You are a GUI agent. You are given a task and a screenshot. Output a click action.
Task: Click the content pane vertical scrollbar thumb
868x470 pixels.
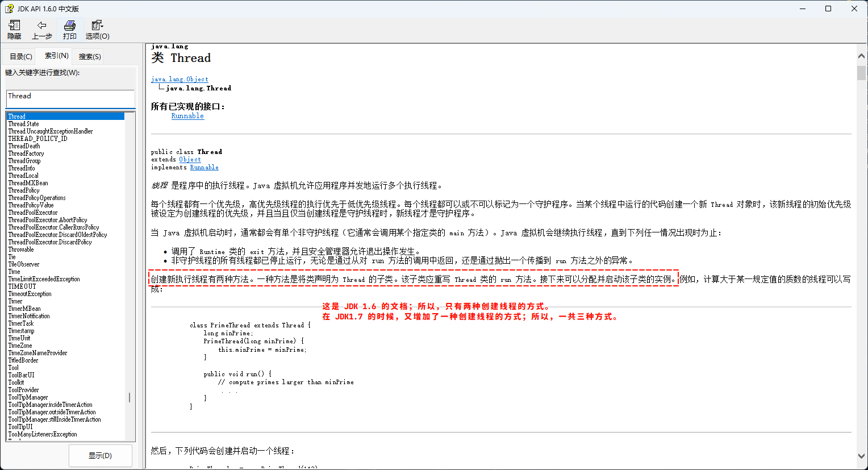(861, 73)
